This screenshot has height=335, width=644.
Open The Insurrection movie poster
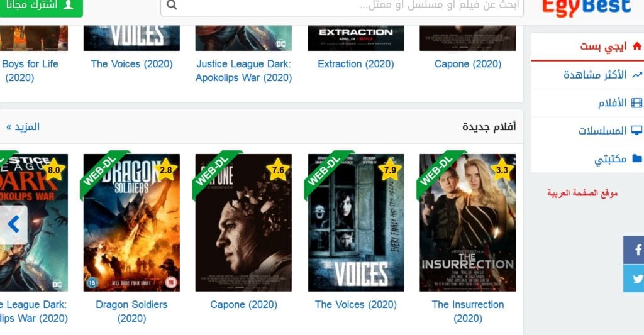468,222
